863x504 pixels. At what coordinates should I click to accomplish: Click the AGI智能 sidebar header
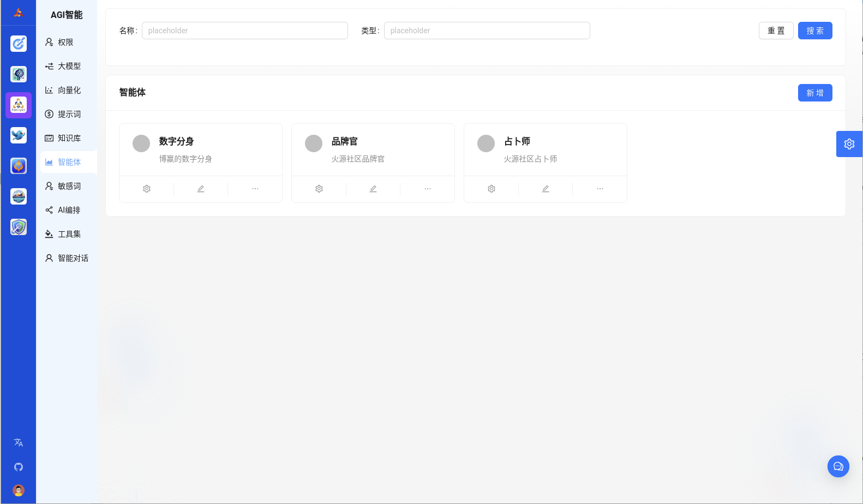click(67, 15)
